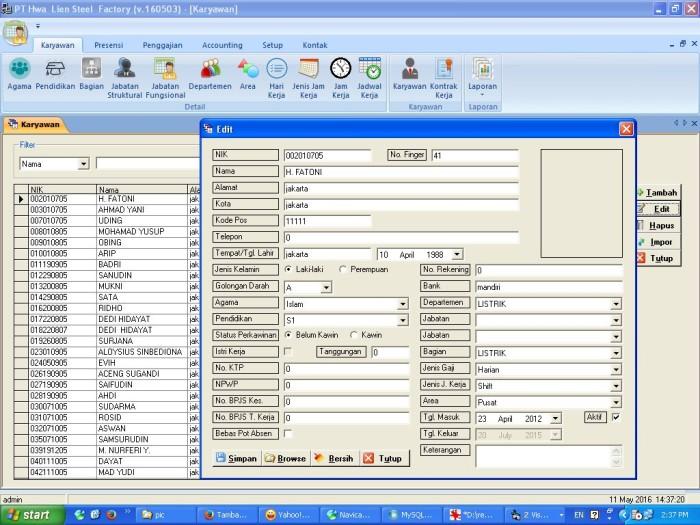Enable the Bebas Pot Absen checkbox
Image resolution: width=700 pixels, height=525 pixels.
point(289,434)
